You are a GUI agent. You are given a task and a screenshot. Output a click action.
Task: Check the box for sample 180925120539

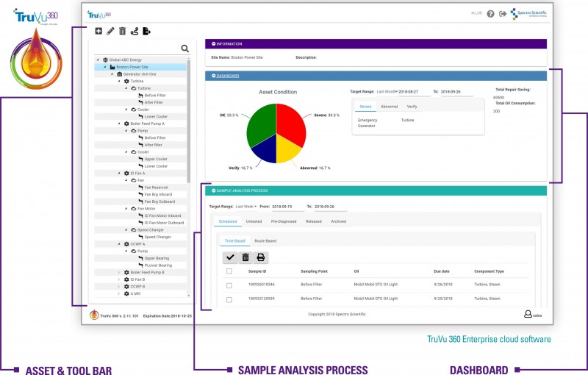(x=229, y=299)
